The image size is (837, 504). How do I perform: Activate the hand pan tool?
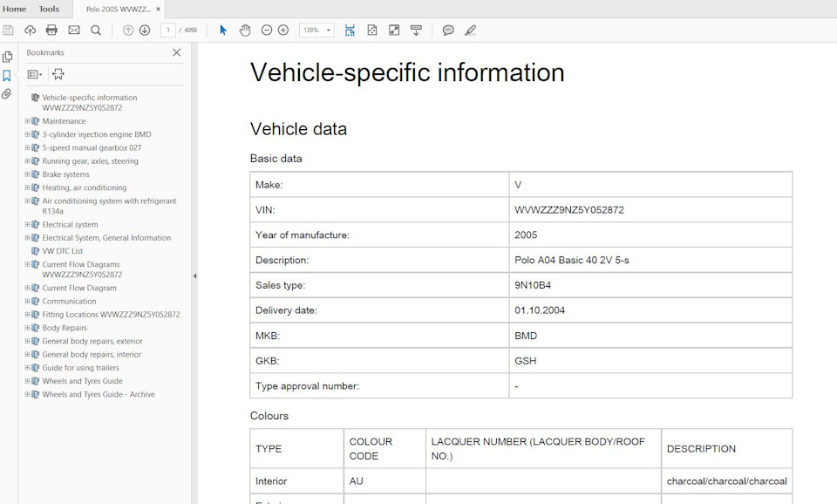click(245, 31)
